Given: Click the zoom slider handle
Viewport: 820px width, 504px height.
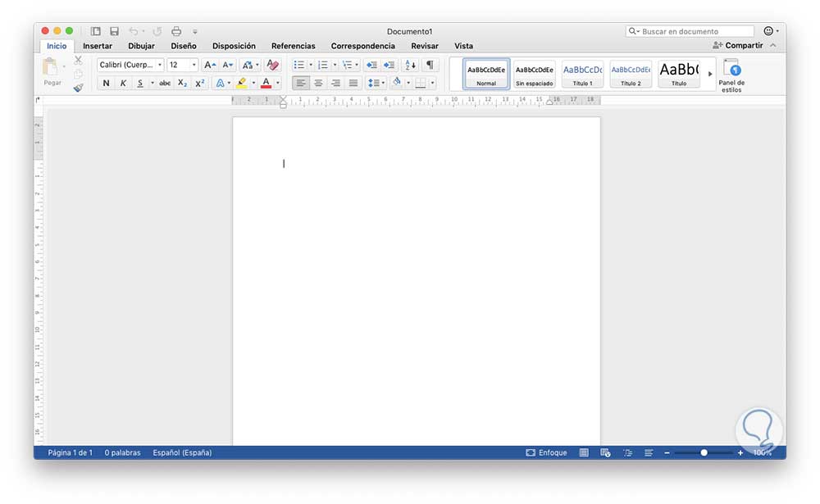Looking at the screenshot, I should click(704, 452).
